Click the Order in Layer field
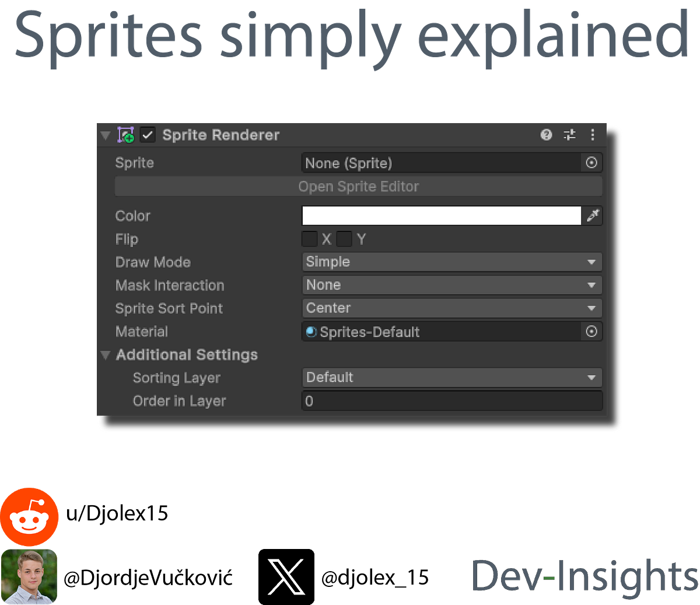The width and height of the screenshot is (700, 605). pos(452,401)
